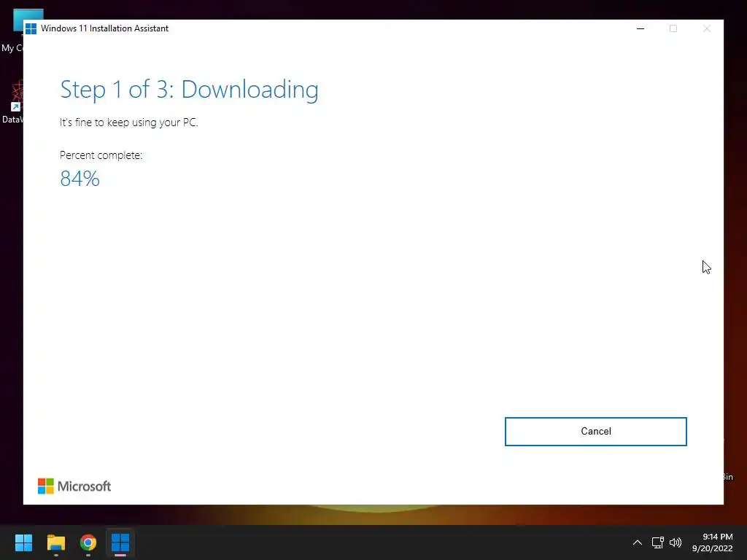747x560 pixels.
Task: Click the 'Step 1 of 3: Downloading' heading
Action: tap(189, 90)
